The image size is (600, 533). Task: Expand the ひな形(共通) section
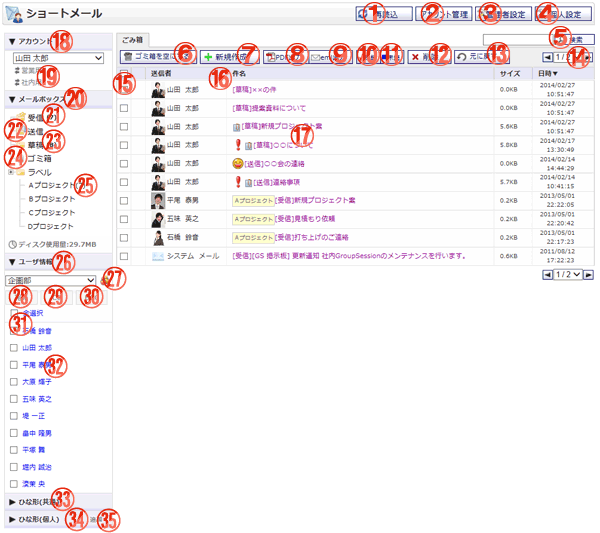pos(11,500)
